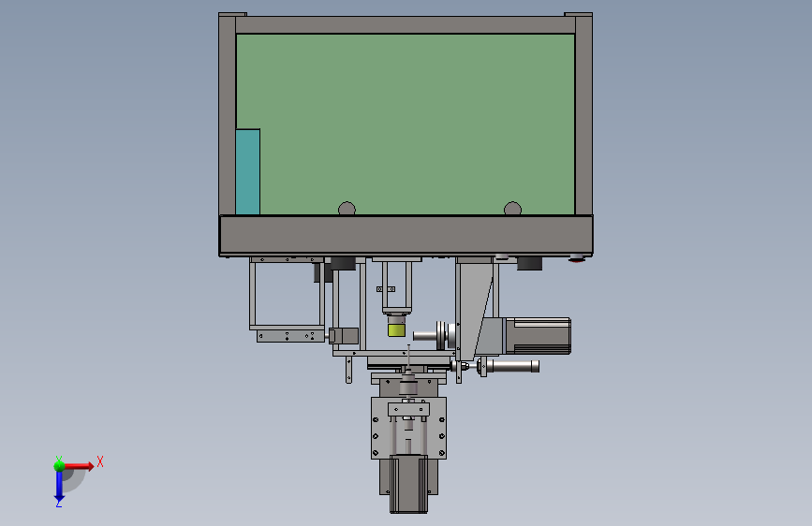Select the bottom motor under the slide plate
This screenshot has width=812, height=526.
click(408, 484)
